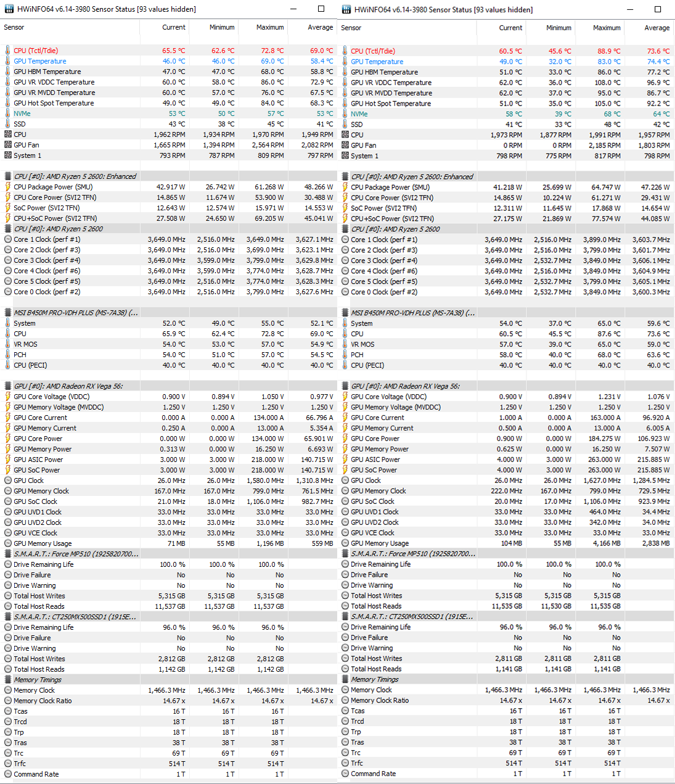The height and width of the screenshot is (784, 675).
Task: Click lightning icon beside GPU Core Voltage in left window
Action: tap(8, 397)
